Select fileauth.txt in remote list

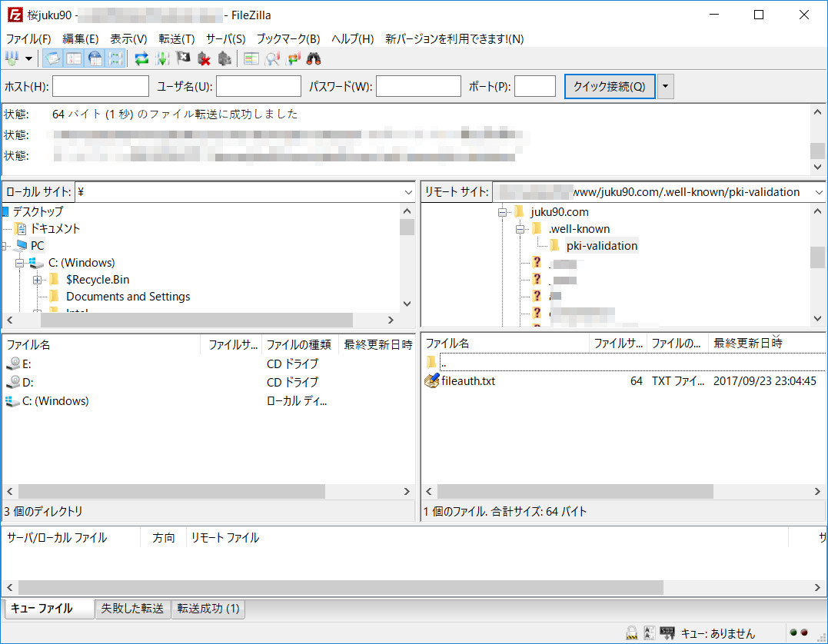[623, 380]
